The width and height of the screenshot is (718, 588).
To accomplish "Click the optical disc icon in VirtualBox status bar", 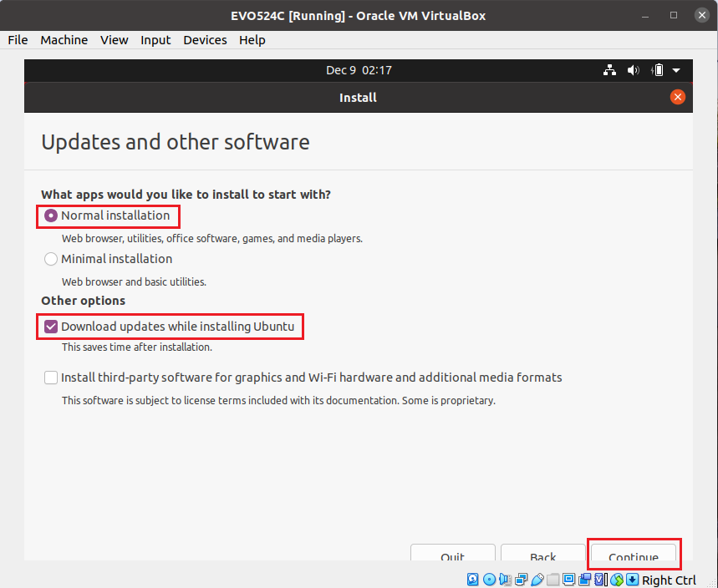I will point(489,580).
